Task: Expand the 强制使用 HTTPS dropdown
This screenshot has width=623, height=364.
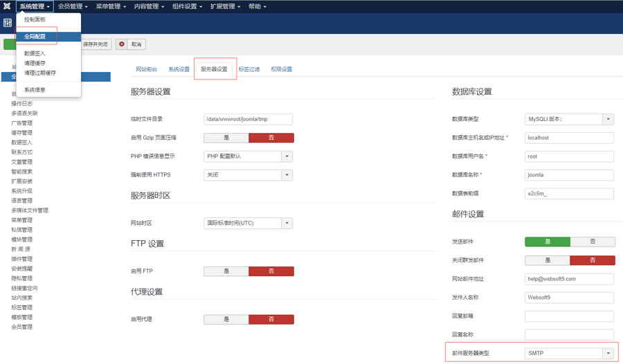Action: click(x=249, y=175)
